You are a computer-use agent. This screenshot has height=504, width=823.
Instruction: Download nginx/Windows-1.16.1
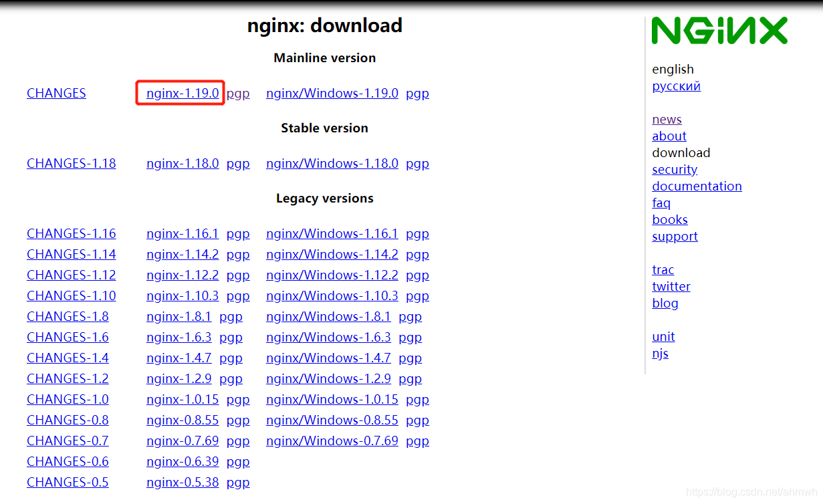point(332,234)
